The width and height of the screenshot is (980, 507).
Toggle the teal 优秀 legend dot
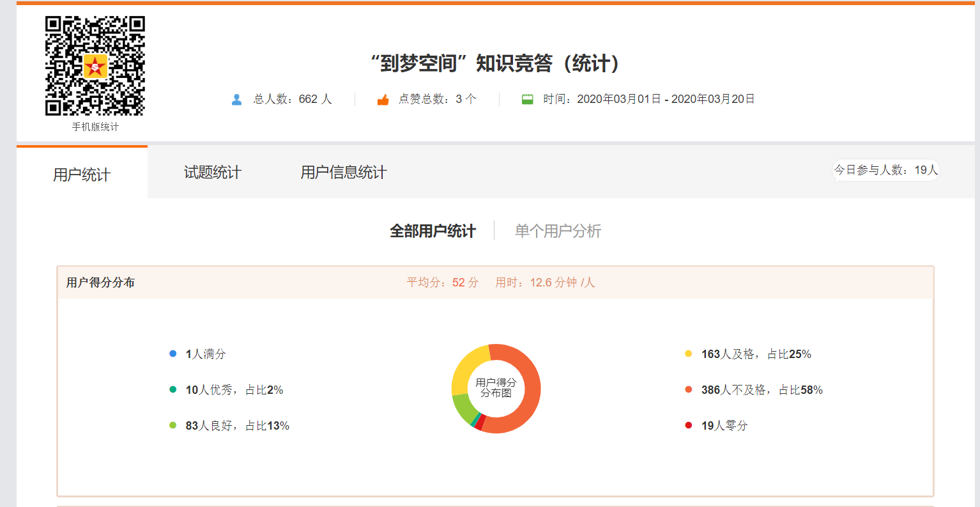[172, 389]
